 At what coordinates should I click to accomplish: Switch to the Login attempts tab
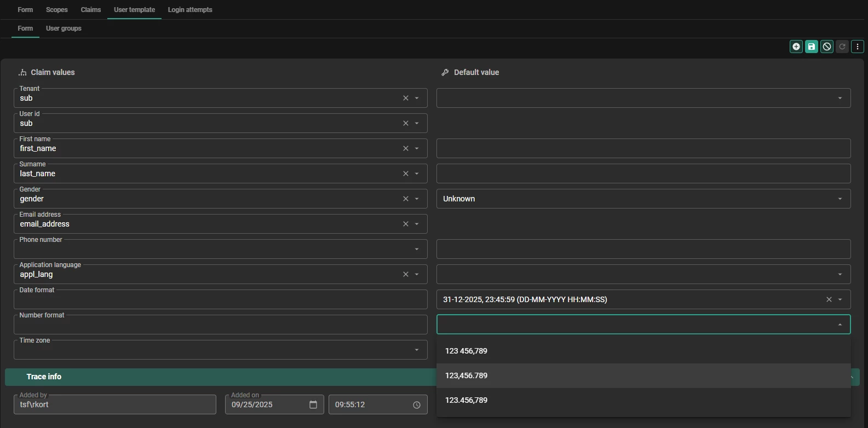[190, 10]
